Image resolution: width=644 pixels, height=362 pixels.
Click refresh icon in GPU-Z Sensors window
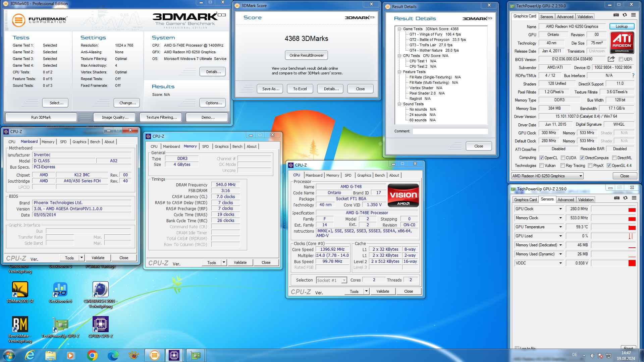point(625,198)
